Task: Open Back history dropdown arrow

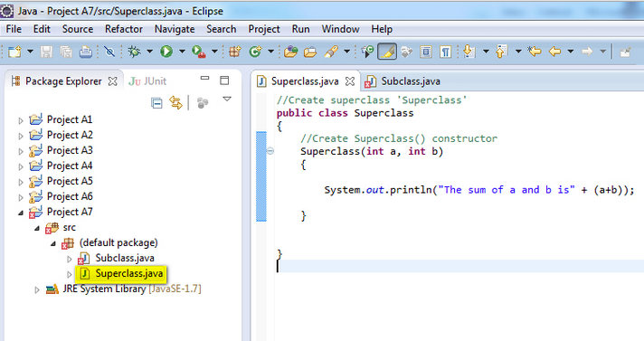Action: pyautogui.click(x=571, y=52)
